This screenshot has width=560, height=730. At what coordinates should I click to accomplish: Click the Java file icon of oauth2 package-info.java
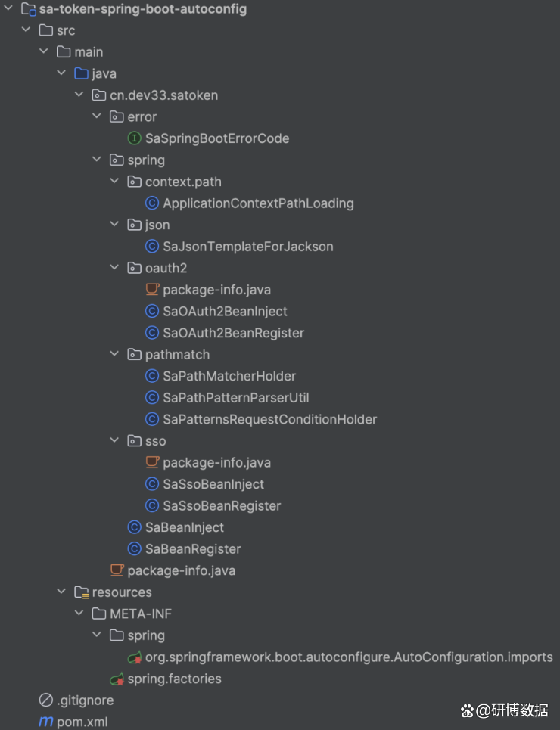(x=152, y=289)
